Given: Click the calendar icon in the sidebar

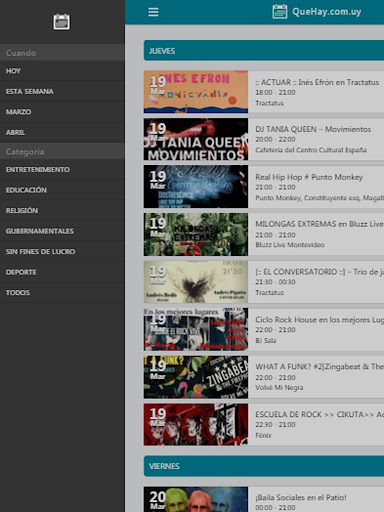Looking at the screenshot, I should point(62,22).
